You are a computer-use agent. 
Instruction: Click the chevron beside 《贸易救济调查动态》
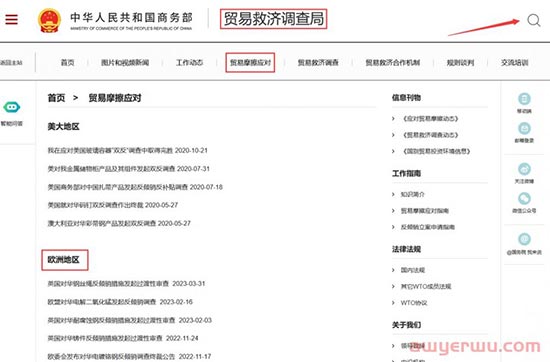(393, 135)
